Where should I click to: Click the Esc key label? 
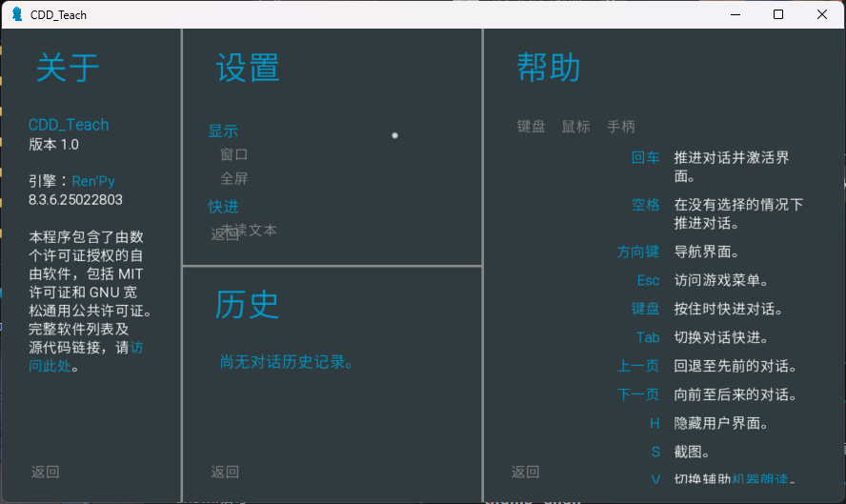(x=649, y=281)
